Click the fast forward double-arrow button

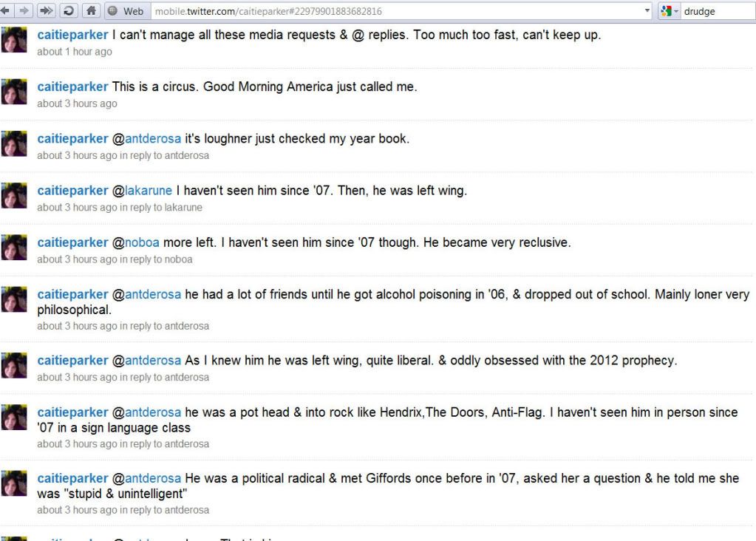[46, 10]
